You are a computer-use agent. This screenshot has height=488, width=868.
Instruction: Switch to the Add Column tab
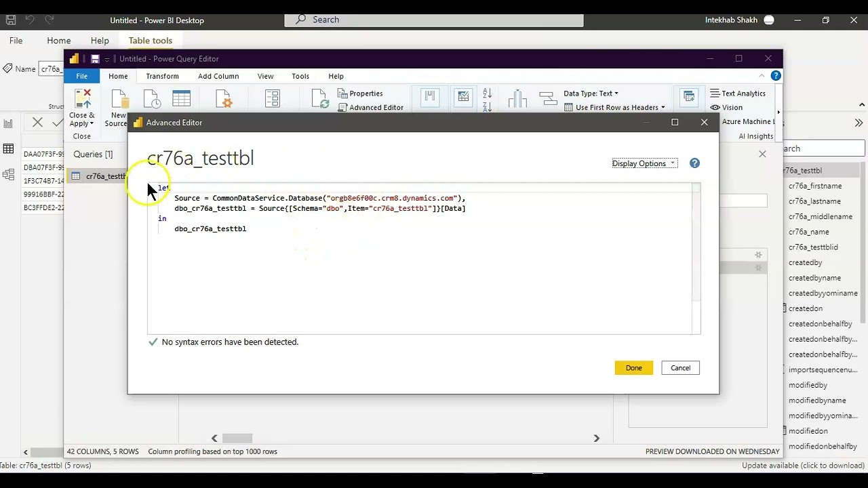point(218,76)
